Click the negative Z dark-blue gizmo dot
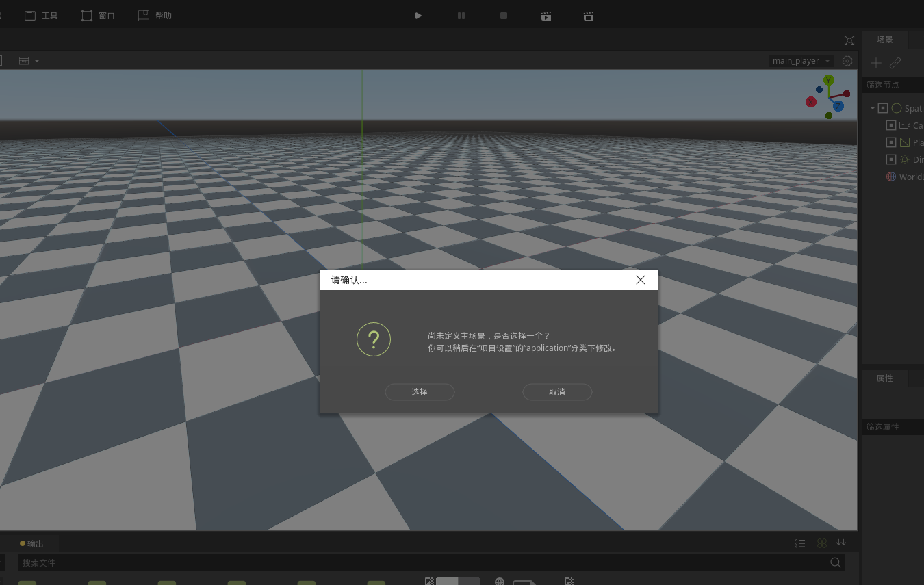Screen dimensions: 924x585 tap(819, 90)
